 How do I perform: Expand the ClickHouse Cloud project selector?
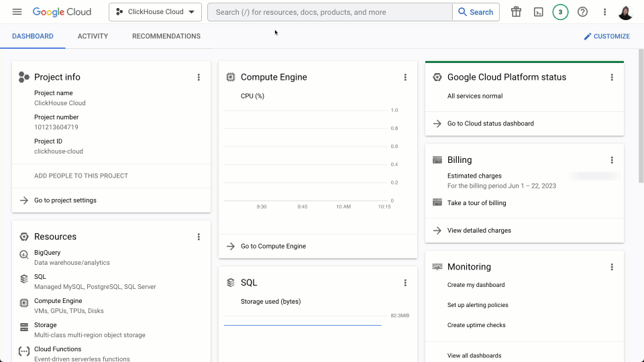tap(155, 12)
